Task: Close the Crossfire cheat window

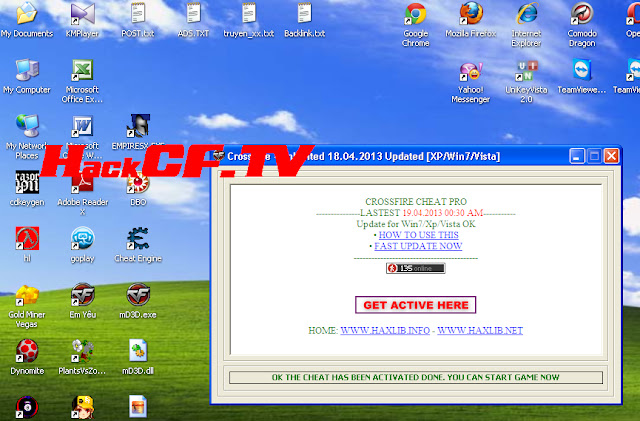Action: tap(611, 156)
